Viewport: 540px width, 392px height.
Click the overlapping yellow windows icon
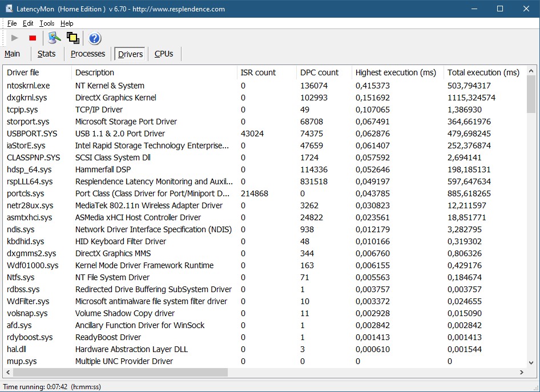tap(72, 38)
